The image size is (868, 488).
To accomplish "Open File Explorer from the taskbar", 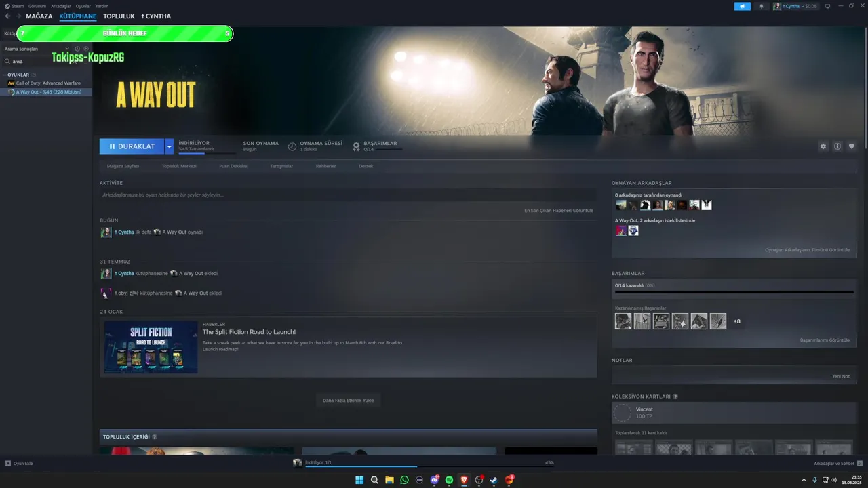I will (x=390, y=480).
